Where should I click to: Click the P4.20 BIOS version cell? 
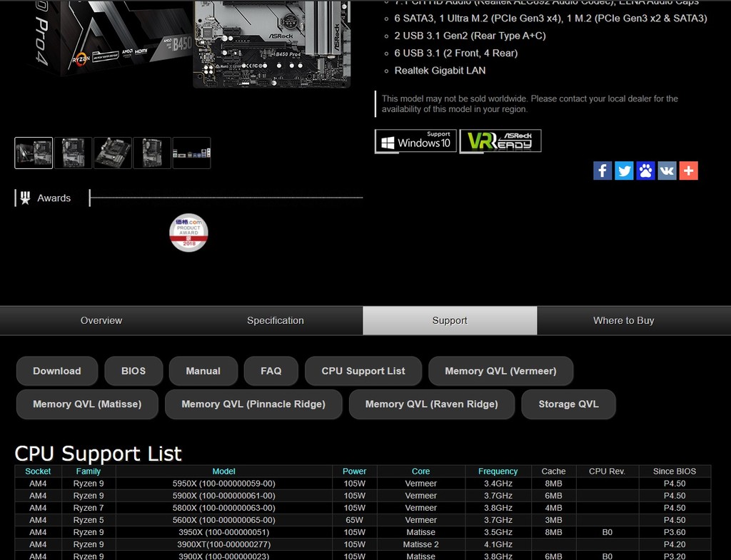[675, 544]
